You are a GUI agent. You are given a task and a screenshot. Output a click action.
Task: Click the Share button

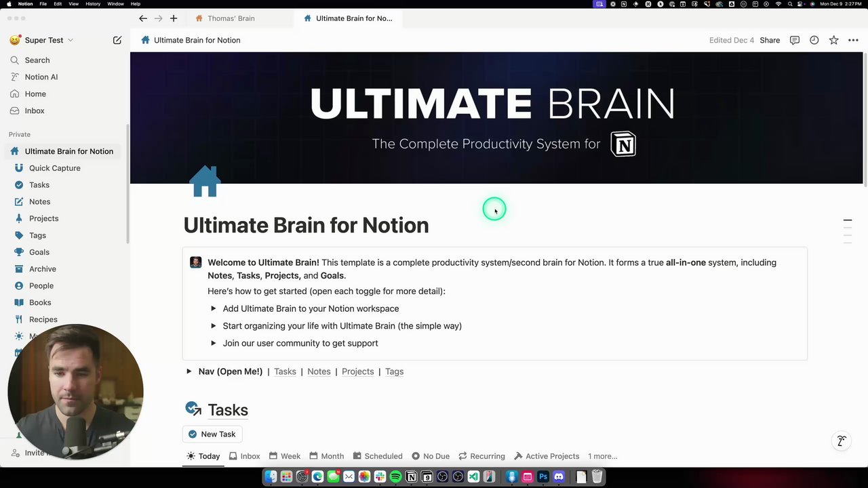click(x=770, y=40)
